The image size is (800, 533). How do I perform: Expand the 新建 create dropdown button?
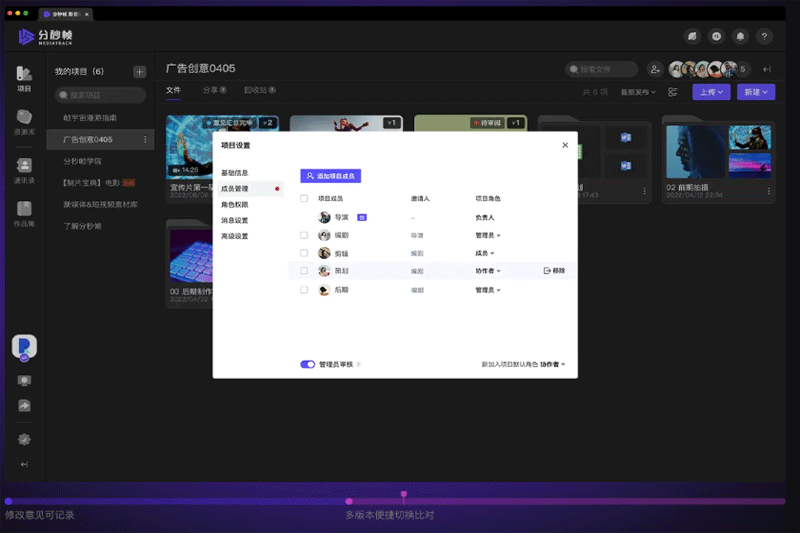(x=756, y=92)
